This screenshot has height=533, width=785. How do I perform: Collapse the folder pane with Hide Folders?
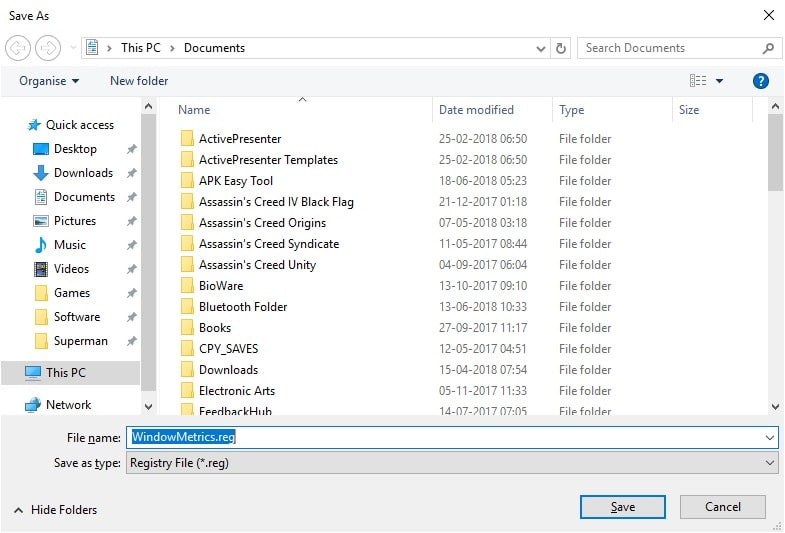pyautogui.click(x=55, y=510)
